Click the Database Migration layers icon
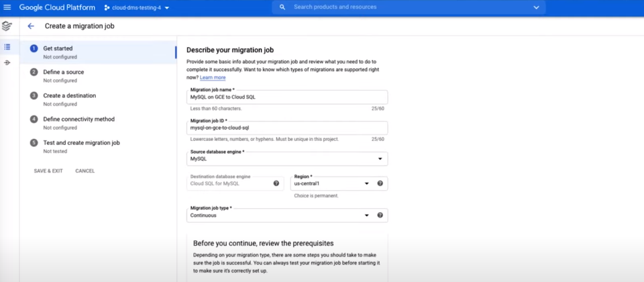 pyautogui.click(x=7, y=26)
